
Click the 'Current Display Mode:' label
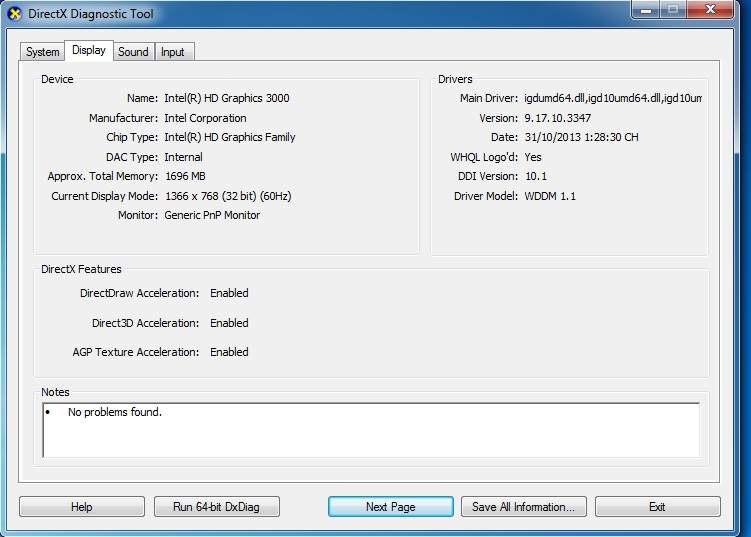coord(104,196)
